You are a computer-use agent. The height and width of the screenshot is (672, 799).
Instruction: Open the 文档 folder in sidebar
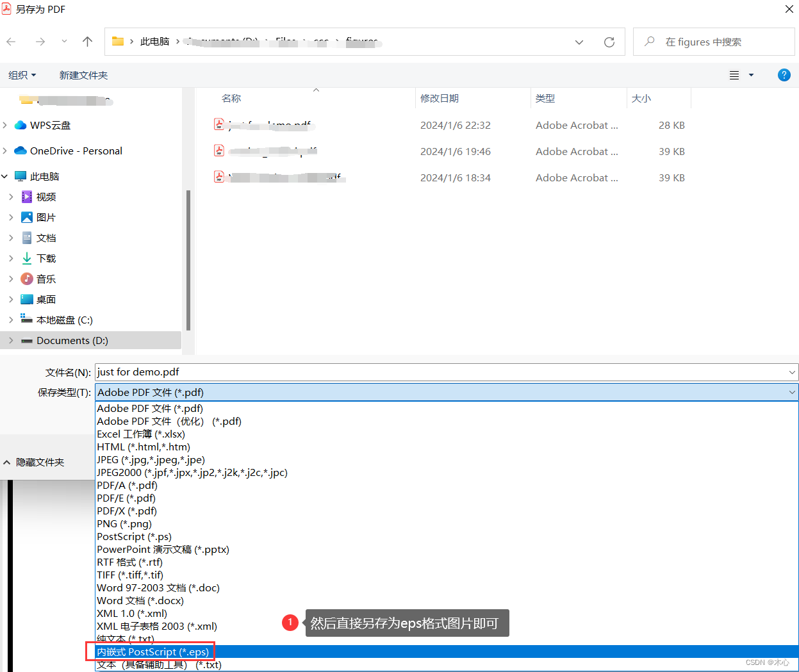tap(46, 238)
